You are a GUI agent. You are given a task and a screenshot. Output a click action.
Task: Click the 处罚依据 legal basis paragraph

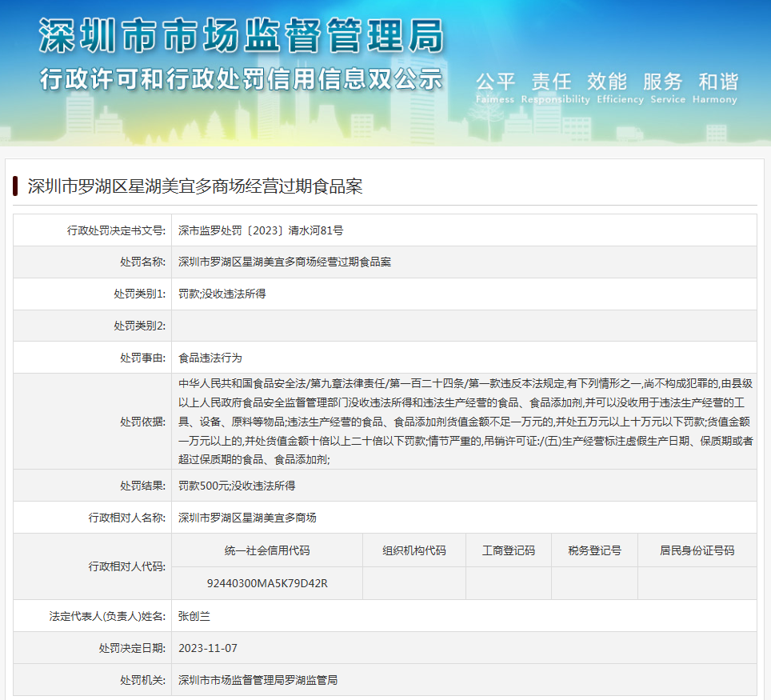tap(464, 421)
